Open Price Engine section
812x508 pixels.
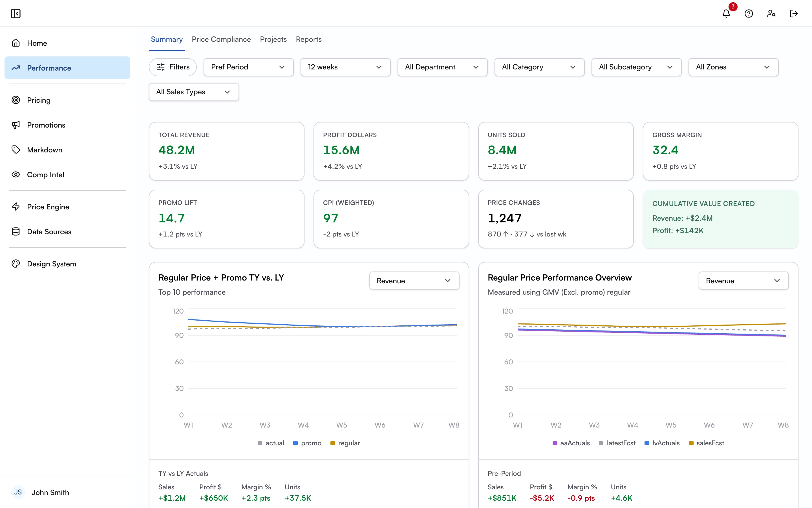tap(67, 207)
